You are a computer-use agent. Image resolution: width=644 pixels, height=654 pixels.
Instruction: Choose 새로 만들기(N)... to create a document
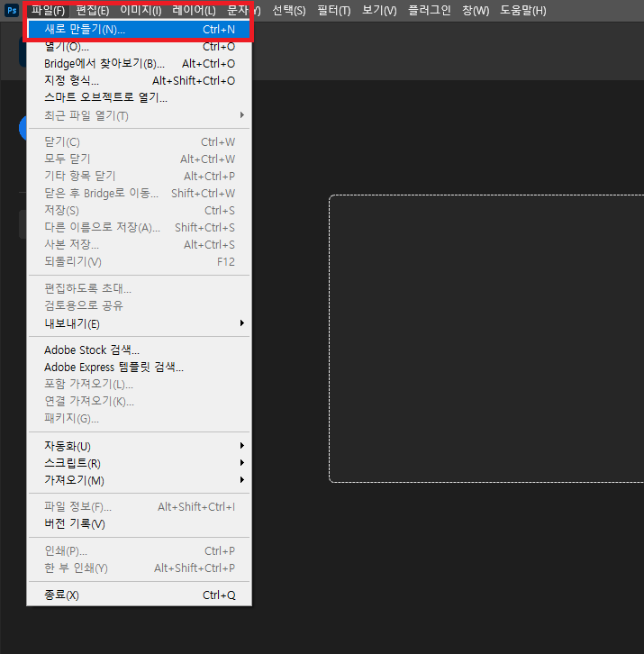click(139, 30)
